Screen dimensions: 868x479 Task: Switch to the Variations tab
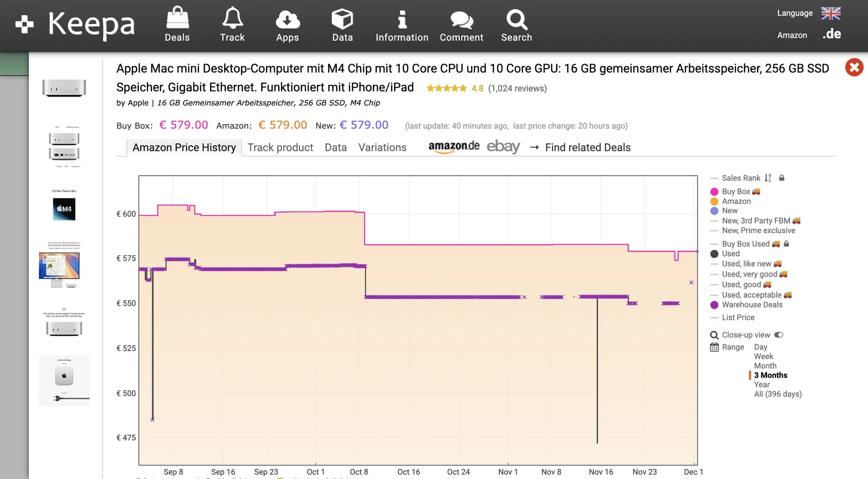[x=382, y=147]
